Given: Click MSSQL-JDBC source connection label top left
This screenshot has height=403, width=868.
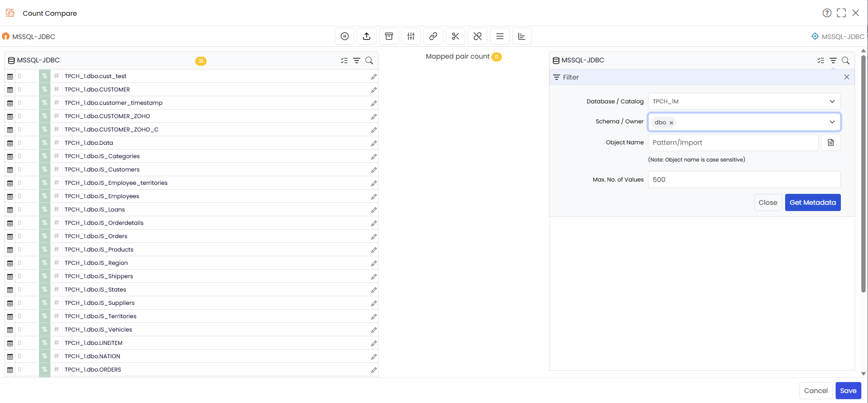Looking at the screenshot, I should pos(33,37).
